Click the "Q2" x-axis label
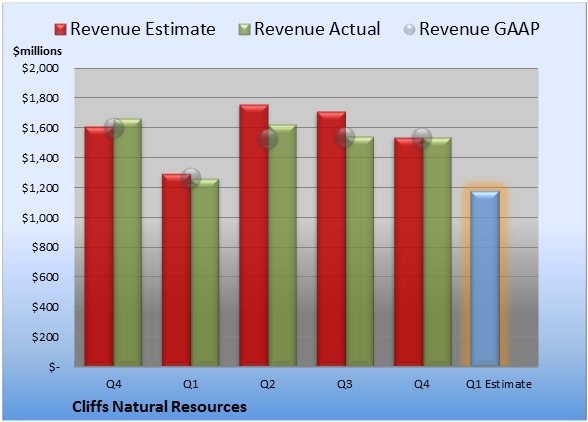 (268, 384)
